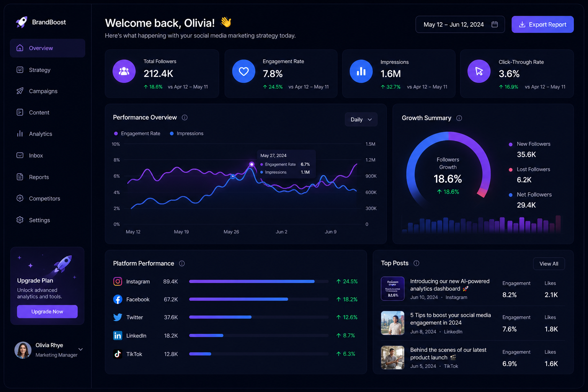Click View All in Top Posts
The width and height of the screenshot is (588, 392).
549,264
